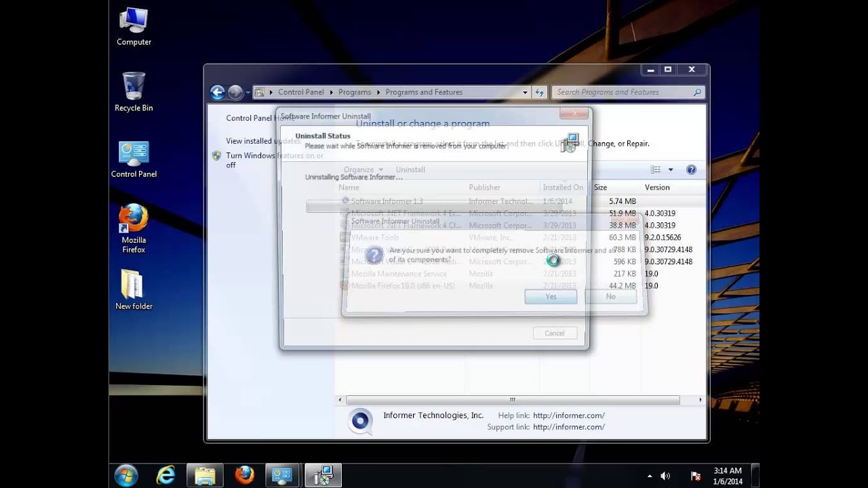The height and width of the screenshot is (488, 868).
Task: Open the Organize dropdown menu
Action: pos(363,169)
